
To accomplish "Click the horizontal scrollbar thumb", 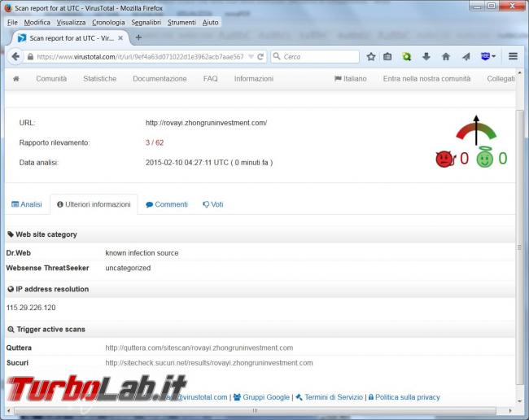I will (x=255, y=410).
